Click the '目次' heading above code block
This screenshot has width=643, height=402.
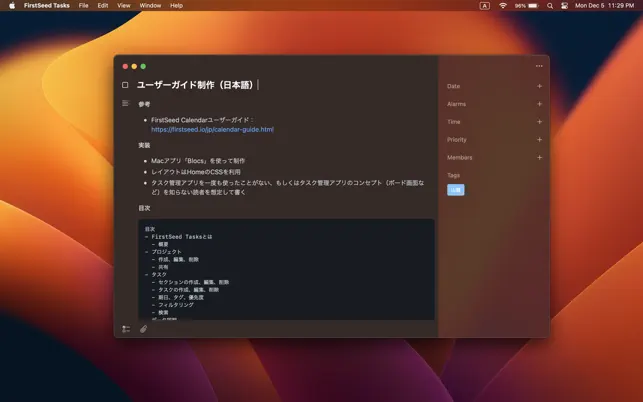point(144,208)
